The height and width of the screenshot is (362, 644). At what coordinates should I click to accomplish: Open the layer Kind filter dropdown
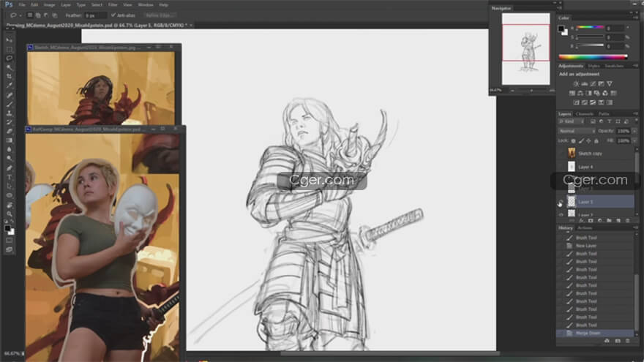(x=572, y=121)
